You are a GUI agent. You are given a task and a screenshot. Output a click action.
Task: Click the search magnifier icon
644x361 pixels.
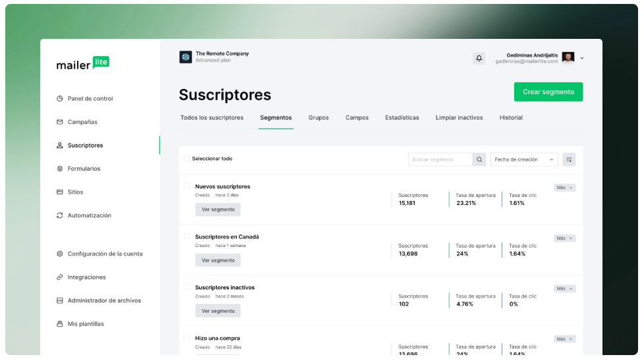click(479, 159)
